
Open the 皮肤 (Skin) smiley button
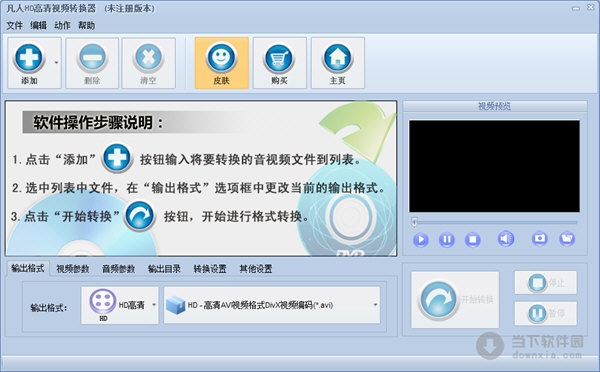[x=222, y=63]
